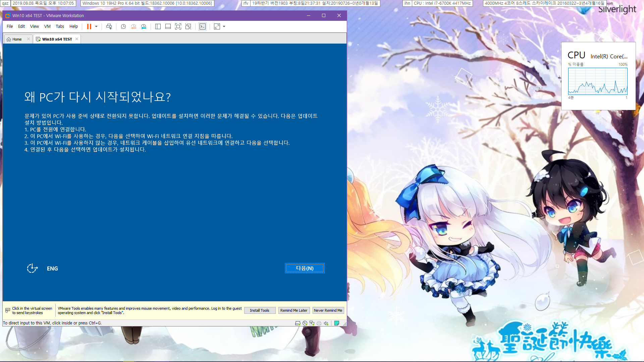This screenshot has width=644, height=362.
Task: Maximize the VMware Workstation window
Action: [324, 15]
